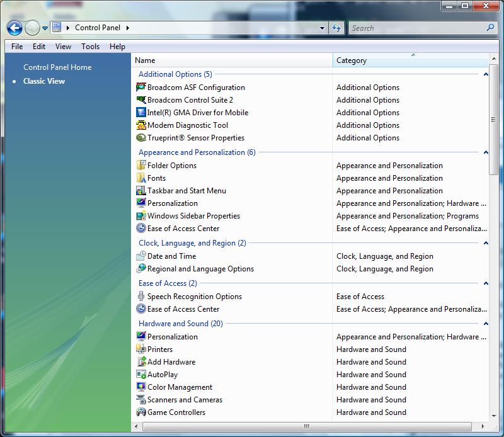The image size is (504, 437).
Task: Select Classic View in the sidebar
Action: click(44, 81)
